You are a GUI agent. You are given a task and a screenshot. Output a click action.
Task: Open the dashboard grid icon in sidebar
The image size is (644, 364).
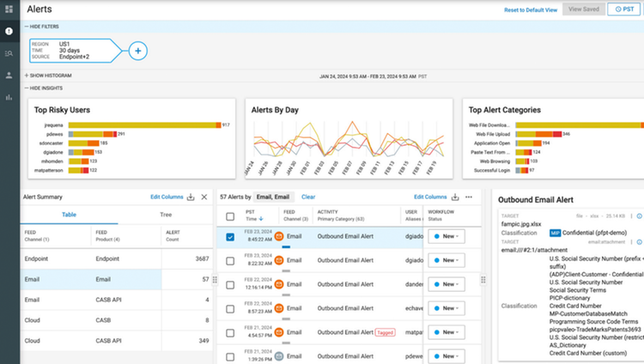9,9
